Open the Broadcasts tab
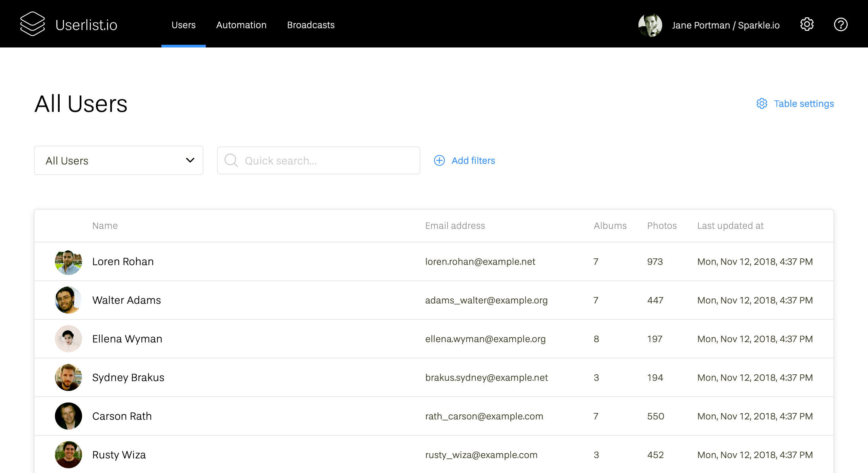The height and width of the screenshot is (473, 868). (x=311, y=25)
